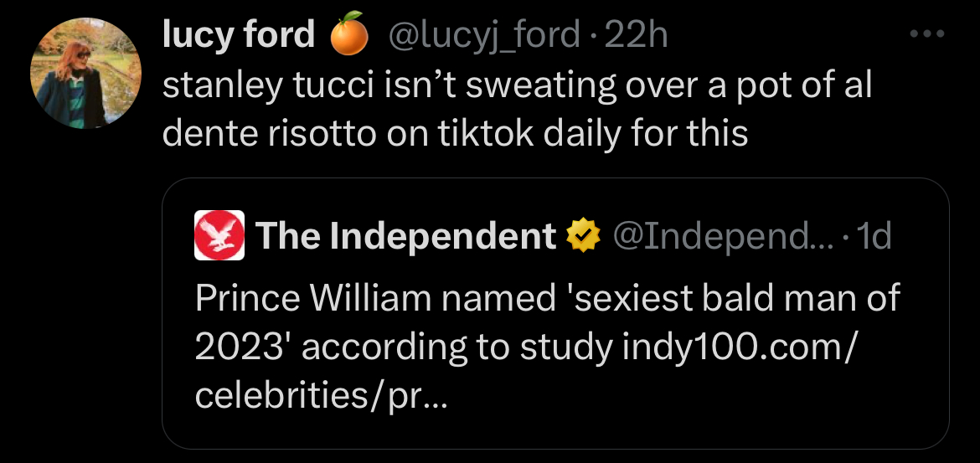Open the tweet's three-dot more menu
980x463 pixels.
(927, 35)
